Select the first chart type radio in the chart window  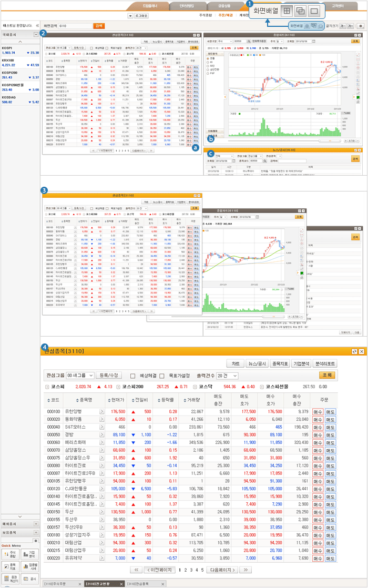click(208, 58)
